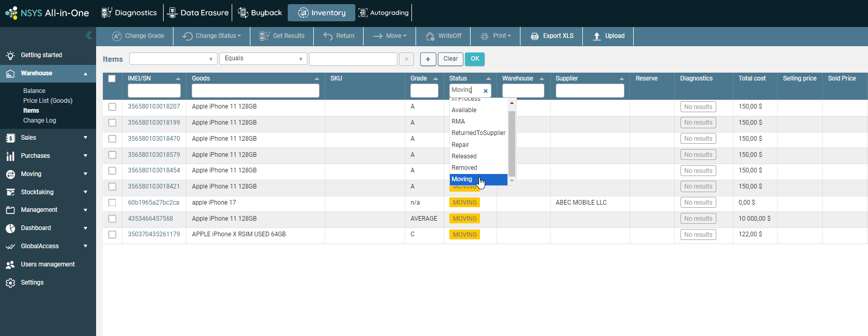Screen dimensions: 868x336
Task: Open the Change Status dropdown
Action: tap(212, 36)
